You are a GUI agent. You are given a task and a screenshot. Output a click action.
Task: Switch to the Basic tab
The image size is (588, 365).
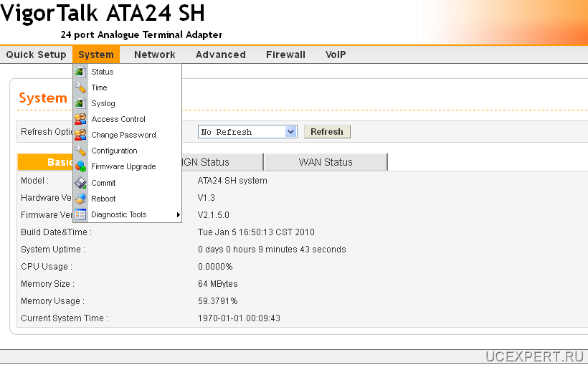click(x=45, y=162)
